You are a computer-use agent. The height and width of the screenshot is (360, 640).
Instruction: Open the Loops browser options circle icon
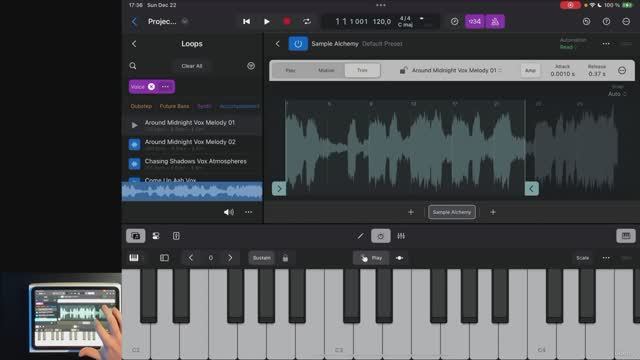[x=251, y=66]
